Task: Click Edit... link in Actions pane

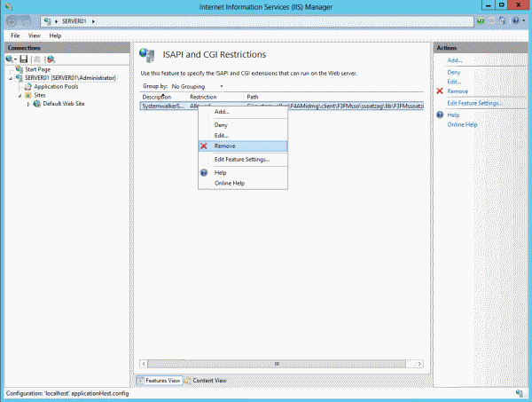Action: [x=454, y=82]
